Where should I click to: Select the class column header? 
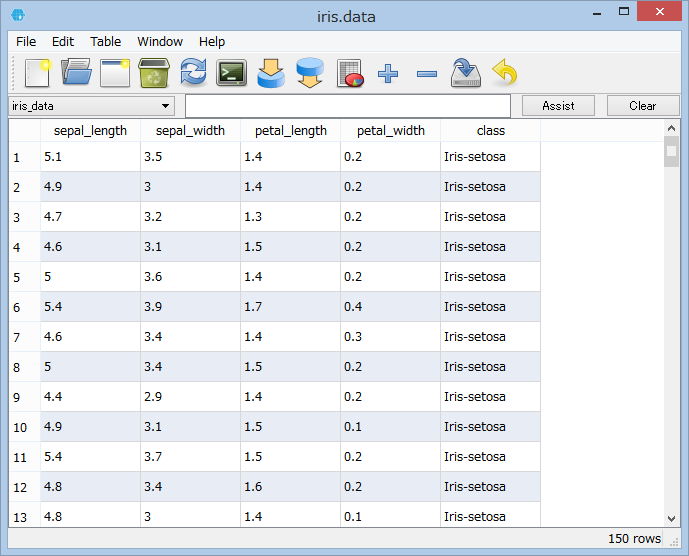point(490,131)
